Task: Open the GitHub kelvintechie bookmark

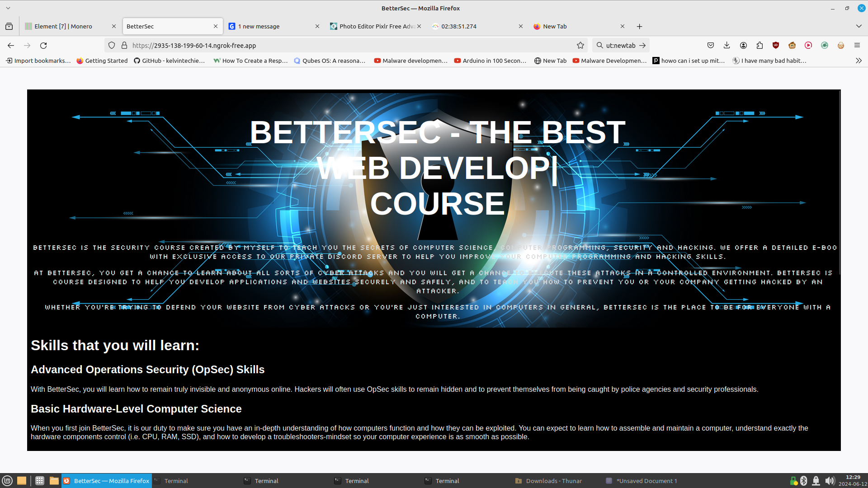Action: tap(169, 61)
